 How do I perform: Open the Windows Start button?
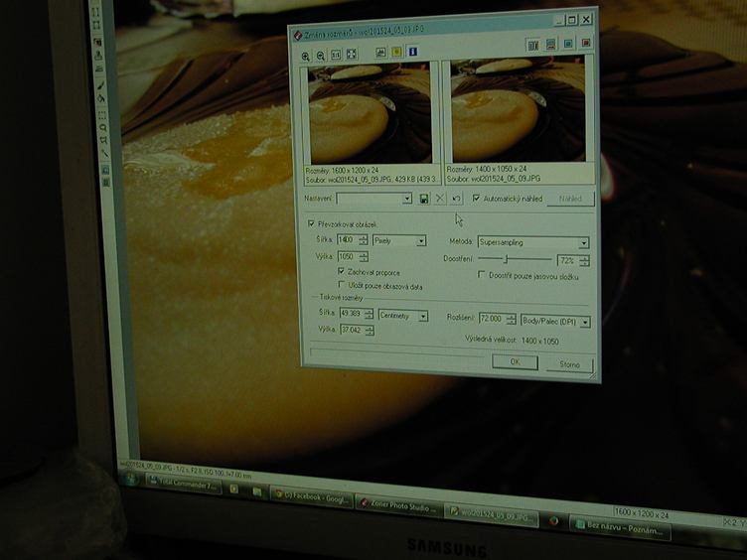point(129,479)
